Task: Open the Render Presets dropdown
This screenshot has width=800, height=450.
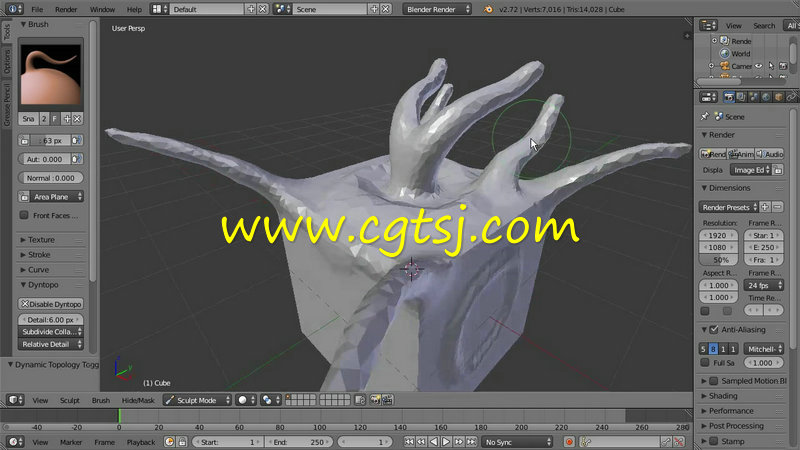Action: pos(728,207)
